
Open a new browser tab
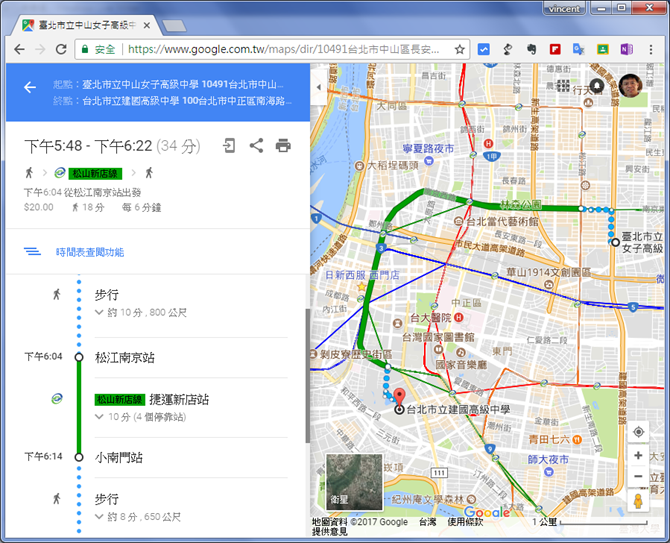[174, 26]
